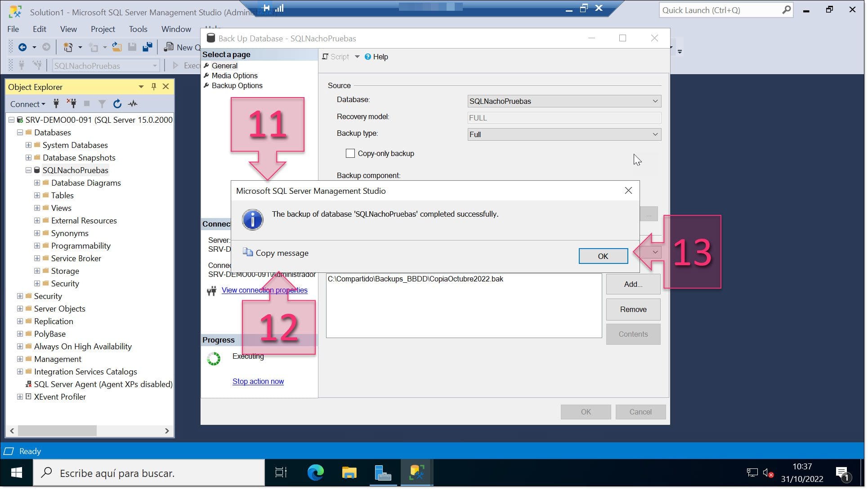868x490 pixels.
Task: Select the Service Broker folder
Action: [x=76, y=259]
